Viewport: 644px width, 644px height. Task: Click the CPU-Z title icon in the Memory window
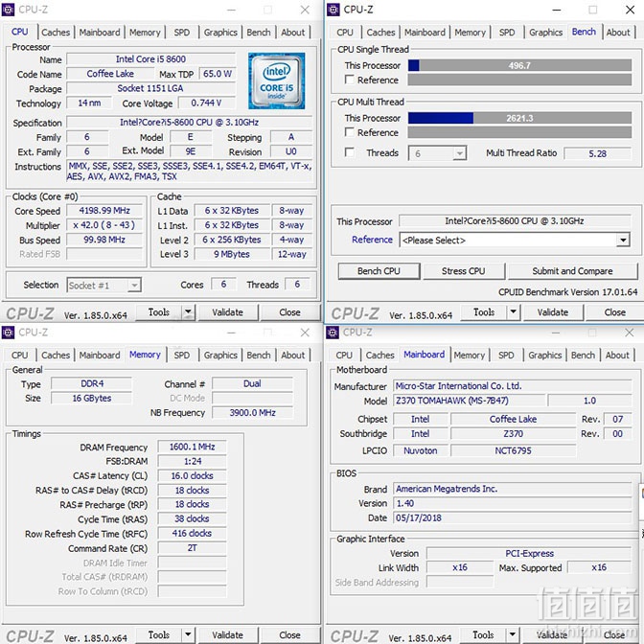coord(8,333)
